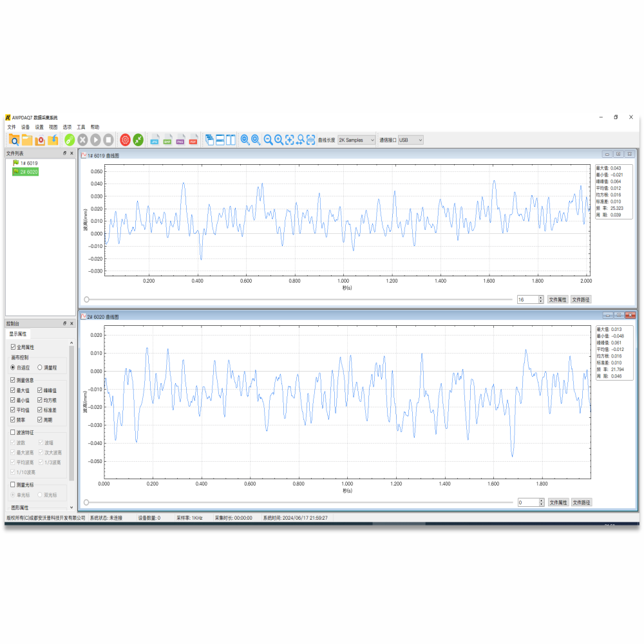Image resolution: width=644 pixels, height=644 pixels.
Task: Click the search file icon in toolbar
Action: (14, 140)
